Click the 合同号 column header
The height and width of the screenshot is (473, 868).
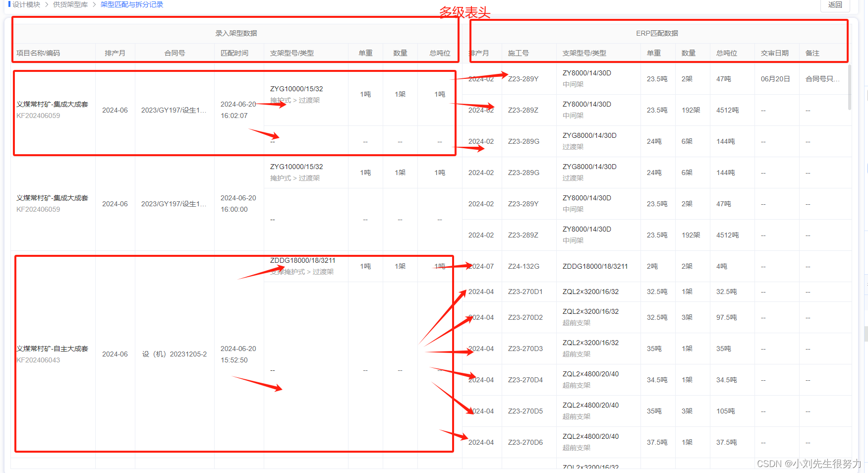pyautogui.click(x=174, y=53)
